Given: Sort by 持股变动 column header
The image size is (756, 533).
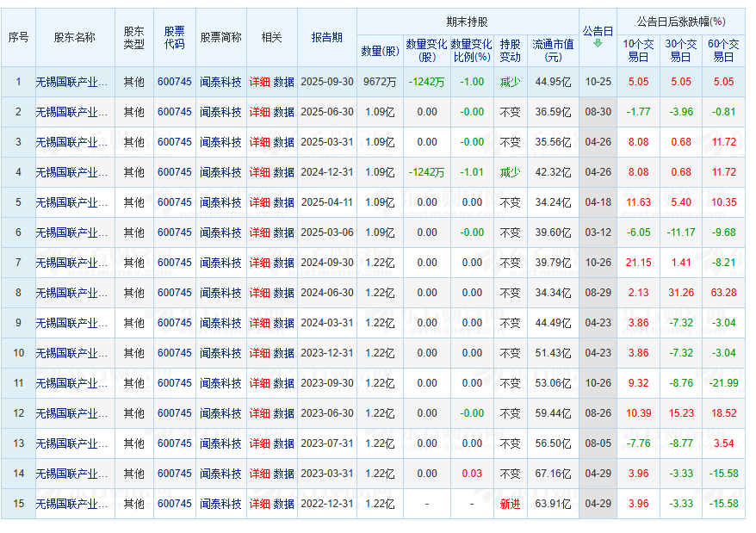Looking at the screenshot, I should 510,51.
